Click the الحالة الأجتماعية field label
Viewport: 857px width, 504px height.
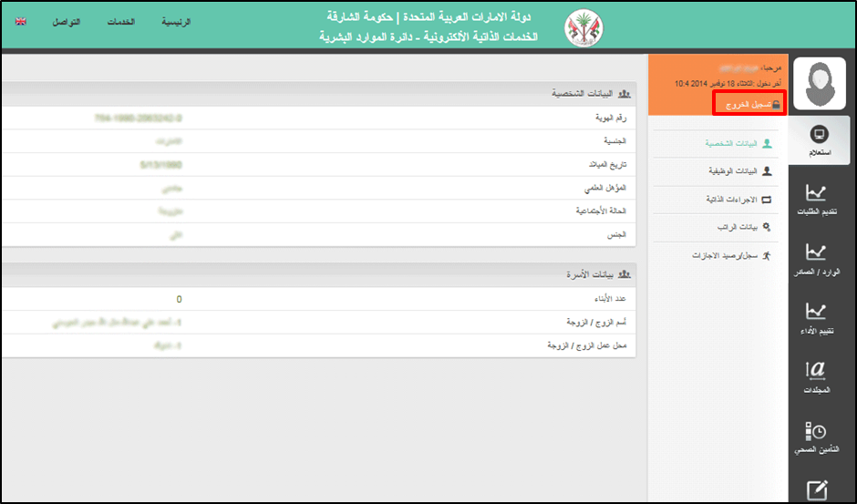click(x=601, y=211)
